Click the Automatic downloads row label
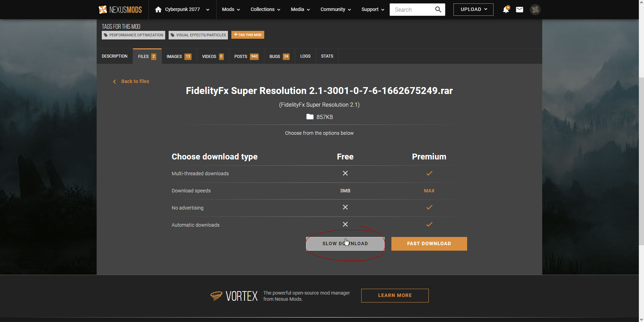 pos(195,225)
